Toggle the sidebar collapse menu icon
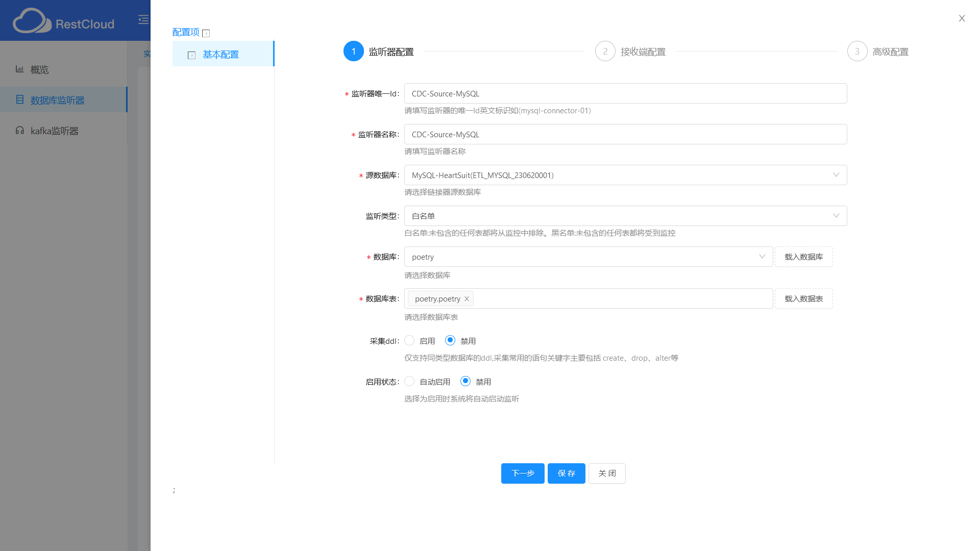980x551 pixels. coord(143,20)
